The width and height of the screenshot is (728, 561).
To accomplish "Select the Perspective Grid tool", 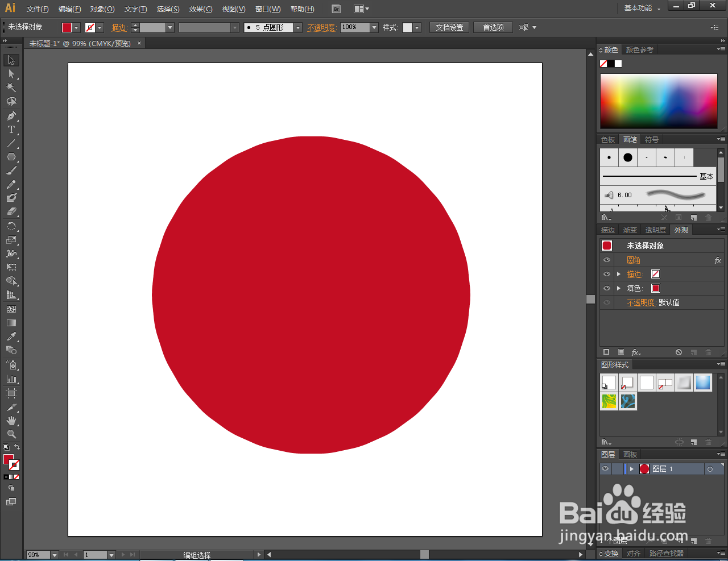I will (11, 295).
